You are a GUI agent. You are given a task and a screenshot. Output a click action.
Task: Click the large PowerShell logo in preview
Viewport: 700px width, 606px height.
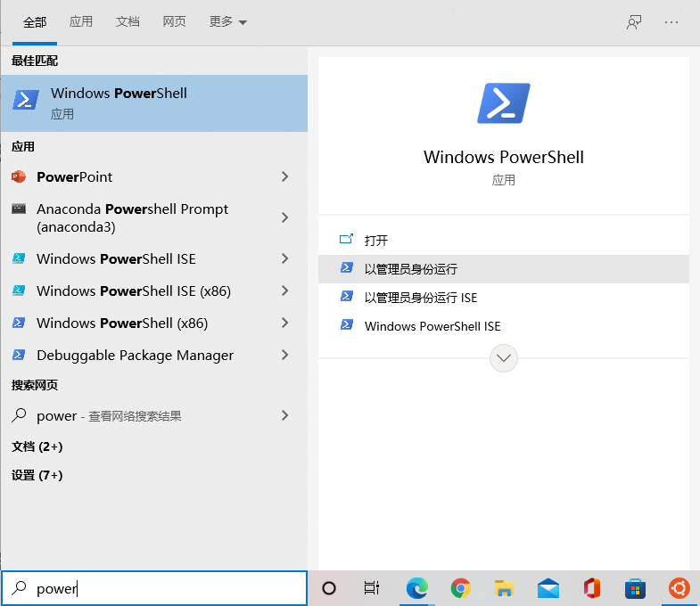point(504,103)
